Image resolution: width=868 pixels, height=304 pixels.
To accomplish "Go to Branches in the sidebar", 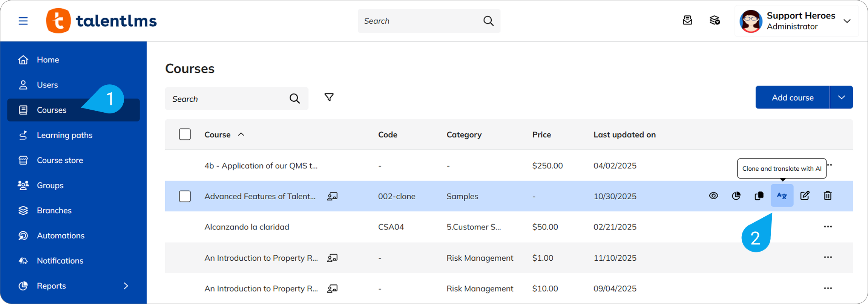I will tap(54, 211).
